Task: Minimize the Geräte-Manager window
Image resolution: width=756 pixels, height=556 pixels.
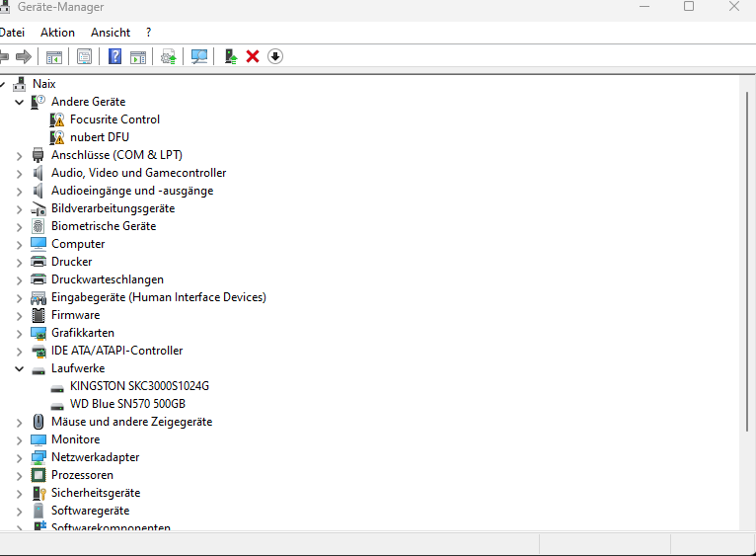Action: click(644, 6)
